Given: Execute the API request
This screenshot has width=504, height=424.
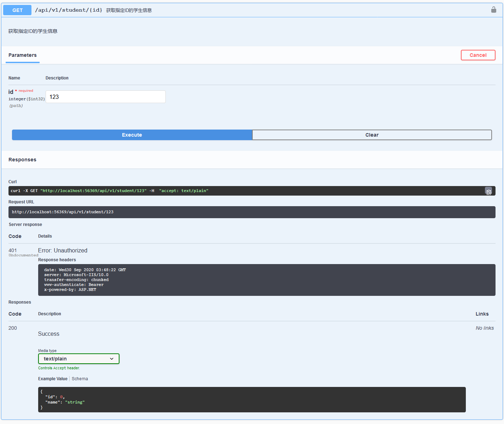Looking at the screenshot, I should 132,135.
